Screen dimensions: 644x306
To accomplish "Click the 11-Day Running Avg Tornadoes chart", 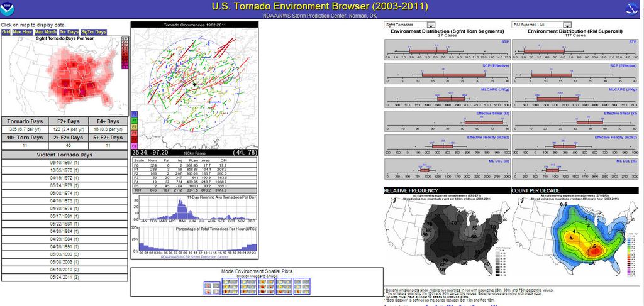I will tap(195, 209).
